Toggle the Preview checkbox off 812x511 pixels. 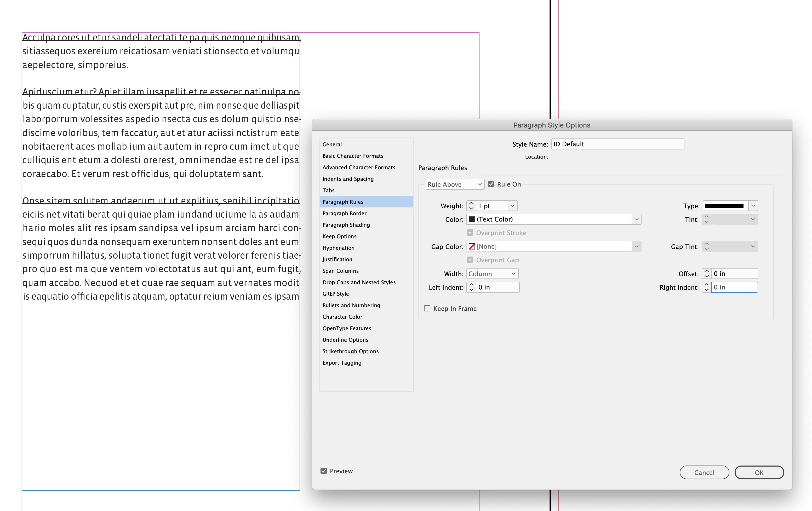(323, 471)
